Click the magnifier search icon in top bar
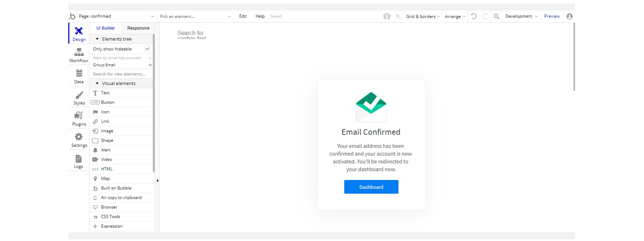The height and width of the screenshot is (241, 644). pos(496,16)
